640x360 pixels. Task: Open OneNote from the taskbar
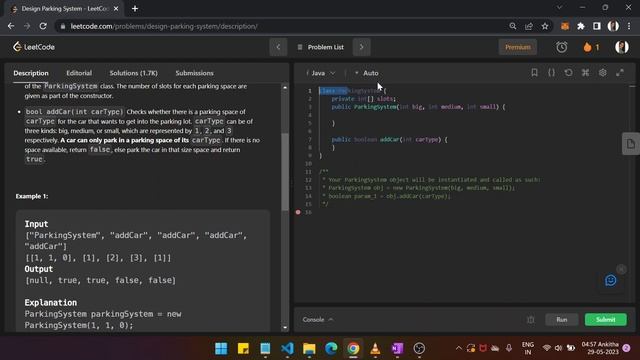click(397, 349)
